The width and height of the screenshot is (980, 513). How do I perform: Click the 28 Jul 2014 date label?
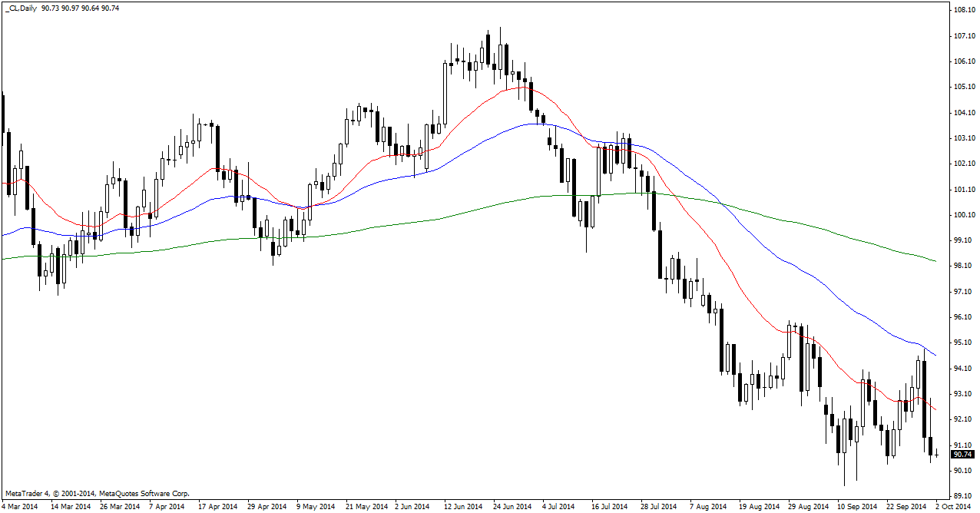click(660, 507)
